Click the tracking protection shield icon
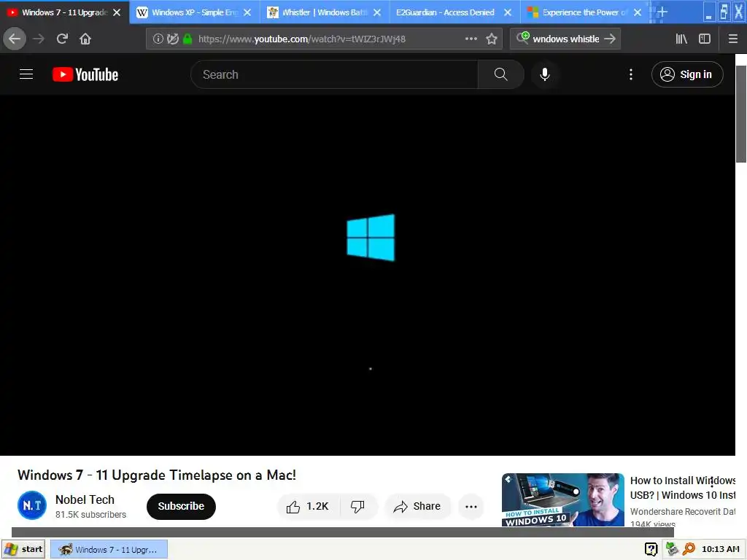747x560 pixels. point(172,39)
